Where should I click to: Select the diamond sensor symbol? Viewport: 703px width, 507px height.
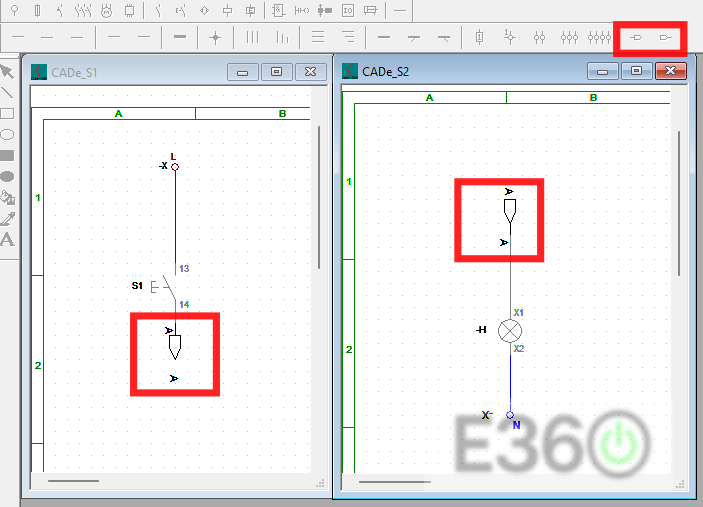point(204,10)
